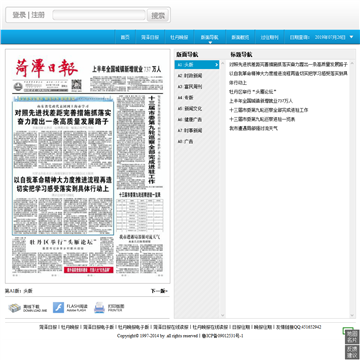Screen dimensions: 360x360
Task: Click the ICP record number in footer
Action: (223, 336)
